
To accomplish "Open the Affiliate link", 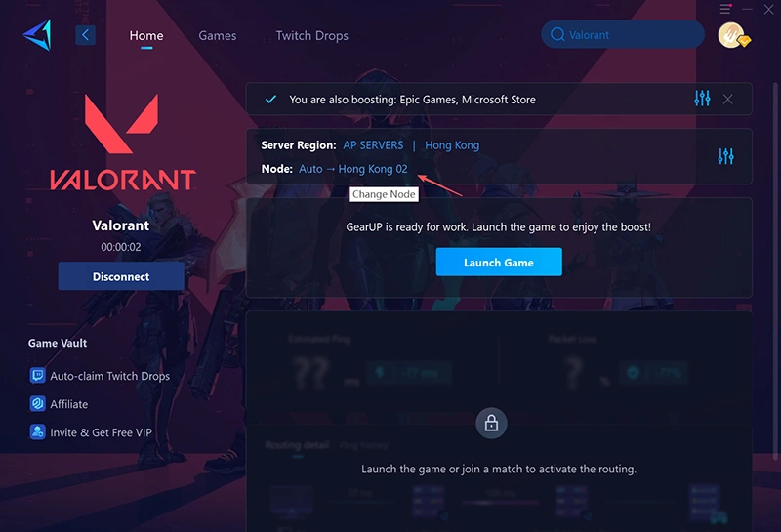I will 68,404.
